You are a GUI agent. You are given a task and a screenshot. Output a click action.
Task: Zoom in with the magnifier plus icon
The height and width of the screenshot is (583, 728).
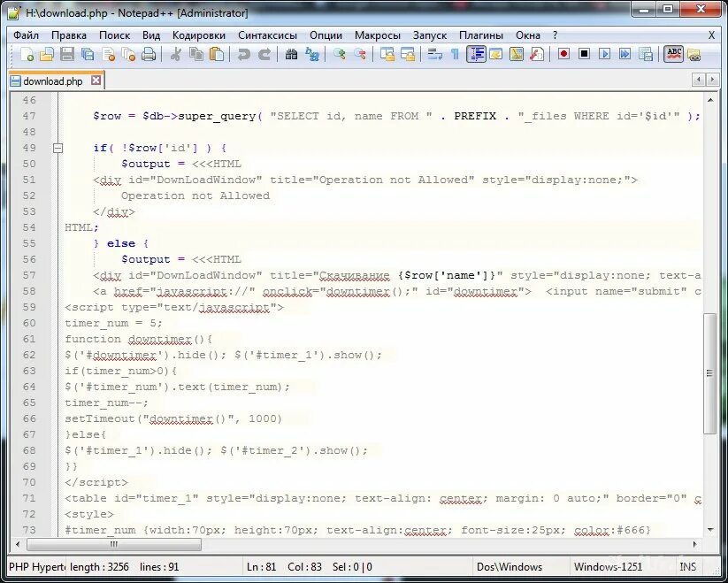pos(340,55)
